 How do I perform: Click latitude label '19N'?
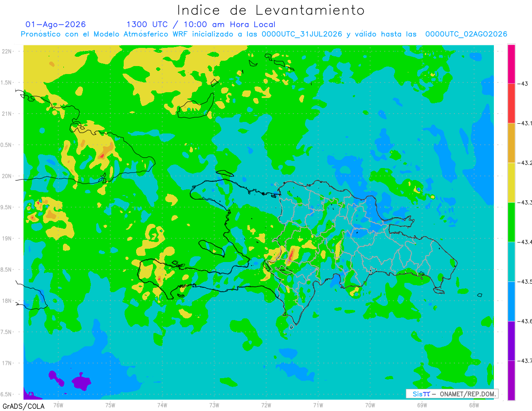pos(7,239)
